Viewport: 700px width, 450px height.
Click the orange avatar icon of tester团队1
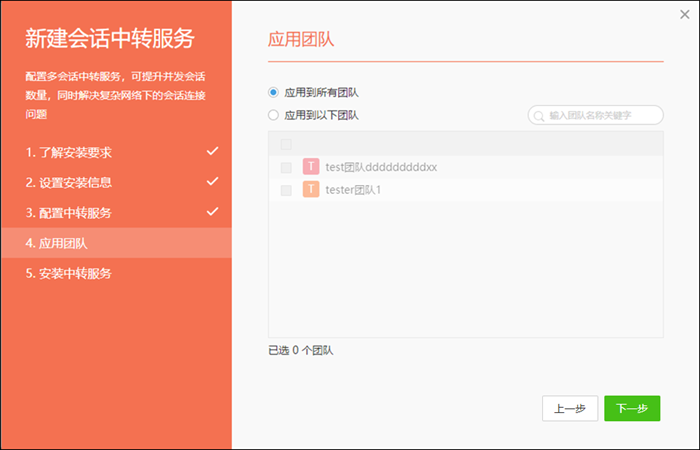coord(311,190)
